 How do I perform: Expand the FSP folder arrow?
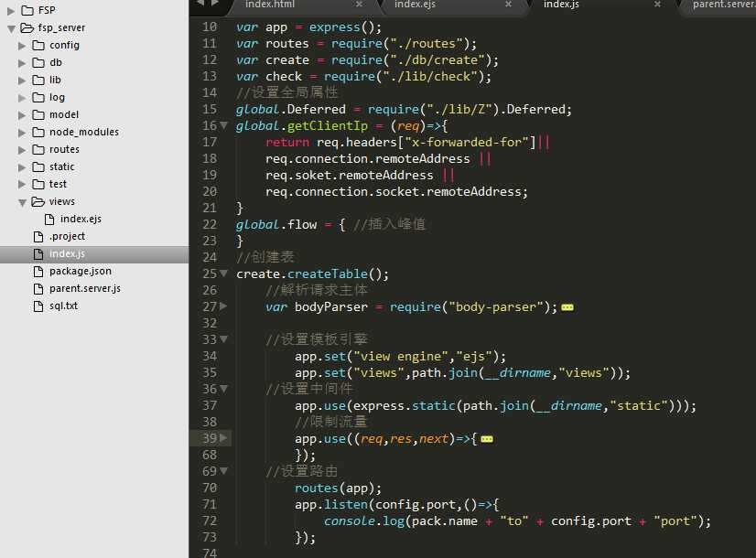point(11,11)
